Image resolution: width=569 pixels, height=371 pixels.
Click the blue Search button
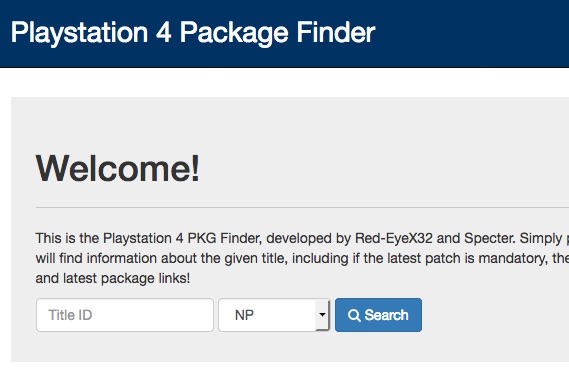(378, 315)
